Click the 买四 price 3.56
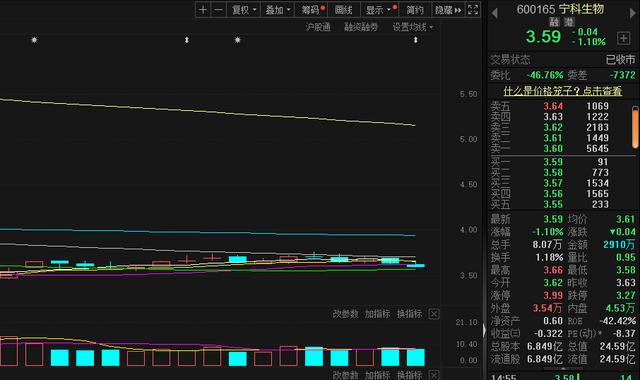Viewport: 640px width, 380px height. [553, 194]
